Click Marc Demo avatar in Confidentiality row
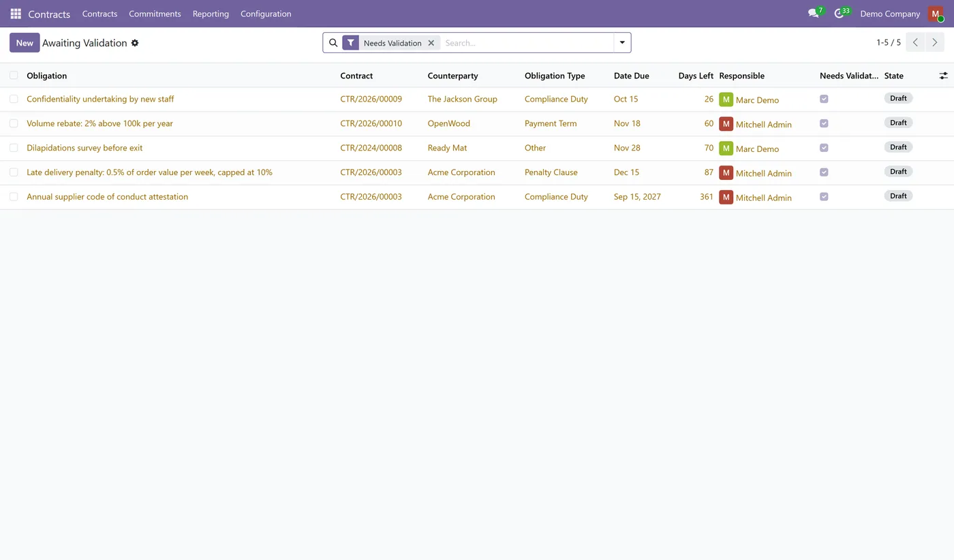The height and width of the screenshot is (560, 954). click(726, 99)
